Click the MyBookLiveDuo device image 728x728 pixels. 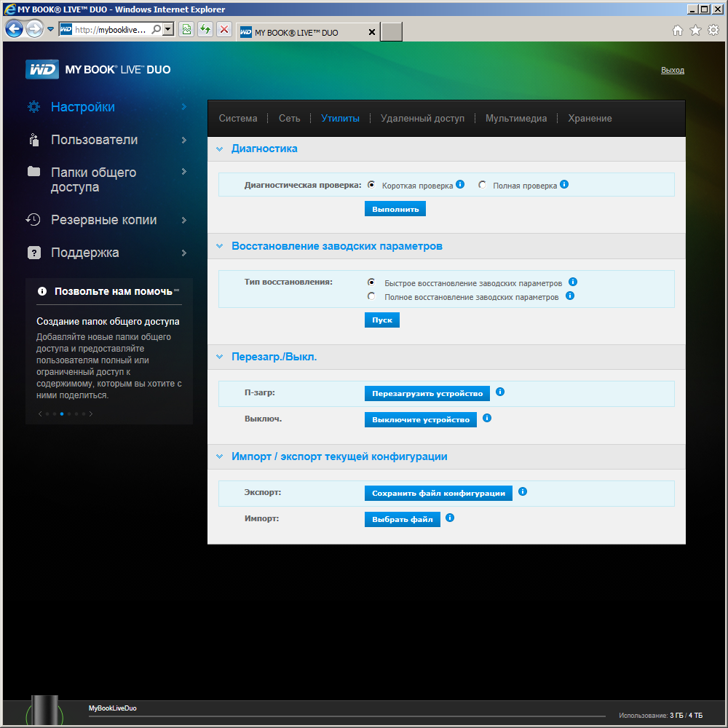point(44,709)
